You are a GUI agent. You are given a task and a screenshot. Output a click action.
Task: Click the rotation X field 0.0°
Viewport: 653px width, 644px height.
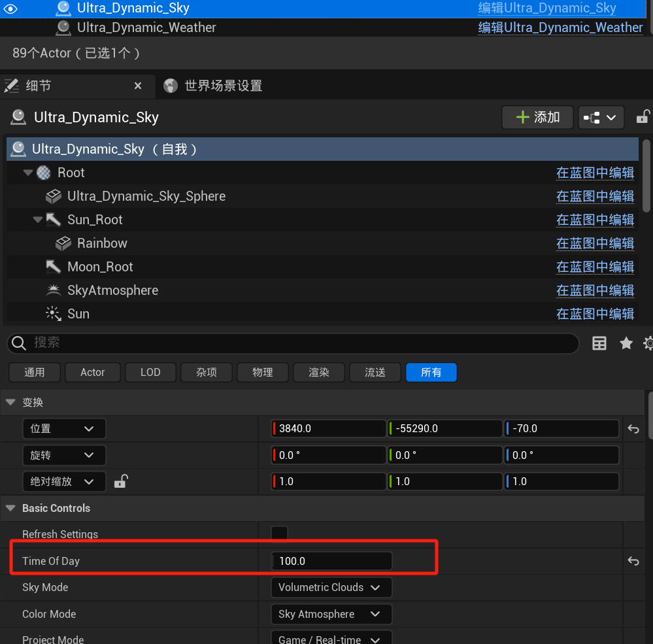coord(328,455)
